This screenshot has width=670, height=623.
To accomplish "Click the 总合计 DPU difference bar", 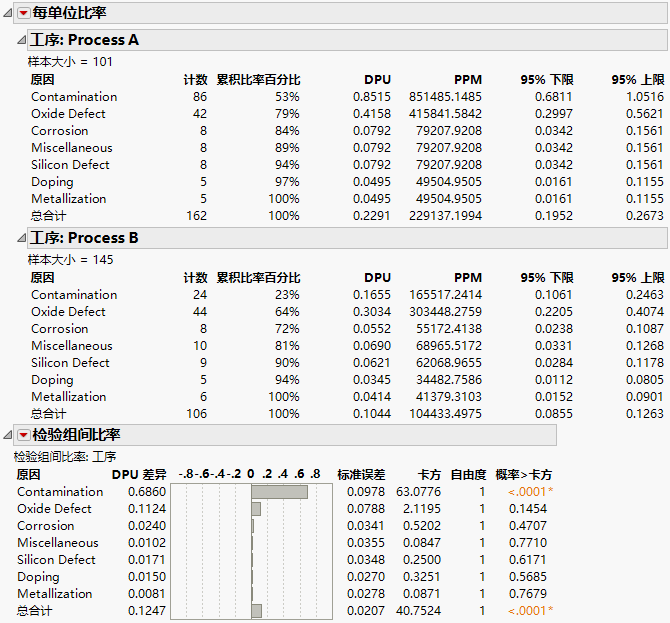I will click(256, 611).
